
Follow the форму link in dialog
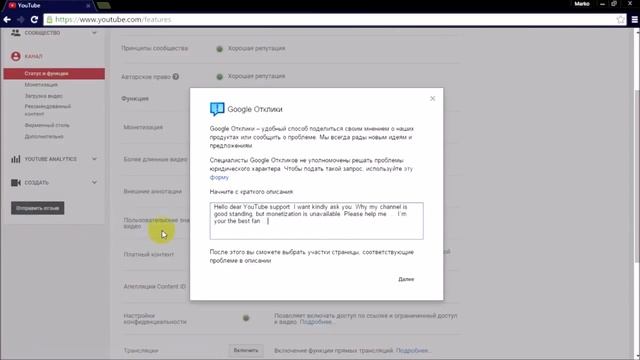coord(219,177)
